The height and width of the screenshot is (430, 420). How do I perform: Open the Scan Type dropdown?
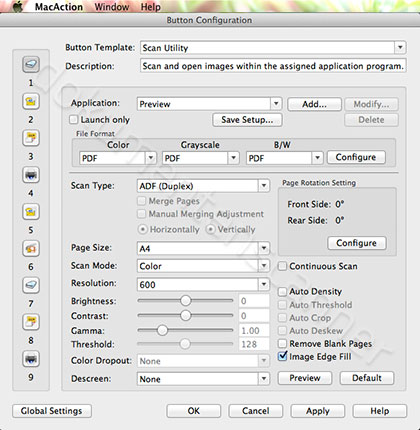203,186
